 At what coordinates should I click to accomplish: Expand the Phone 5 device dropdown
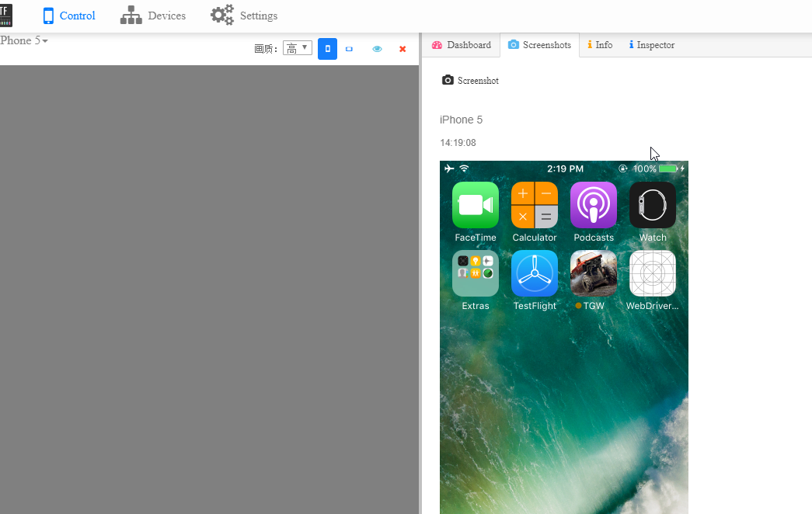(24, 40)
